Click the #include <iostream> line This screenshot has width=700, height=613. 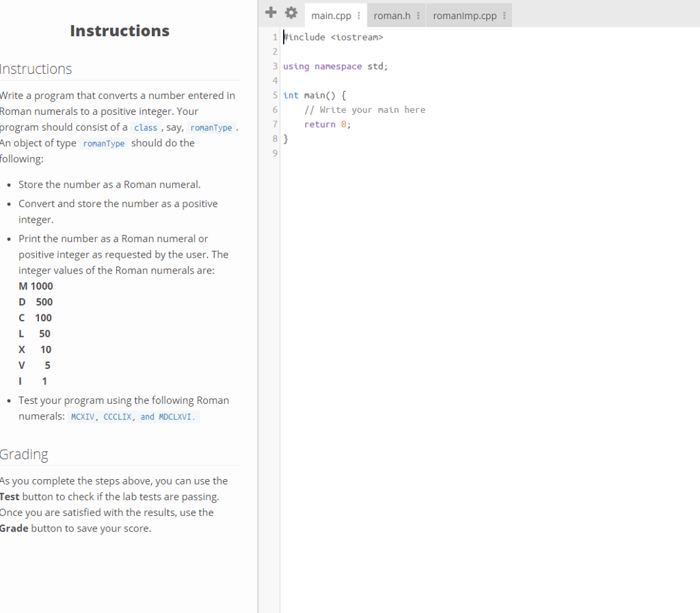[334, 37]
